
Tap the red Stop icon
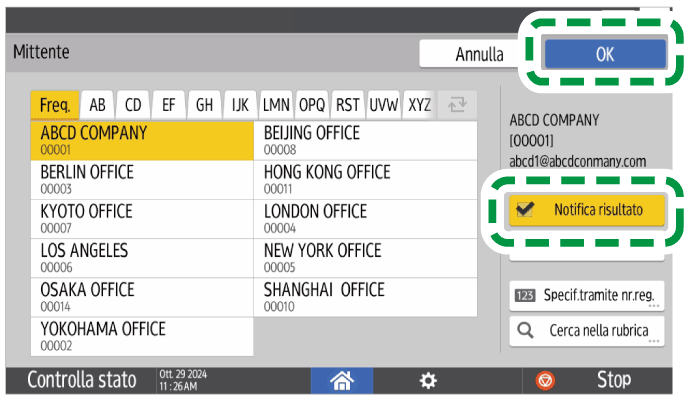tap(545, 380)
